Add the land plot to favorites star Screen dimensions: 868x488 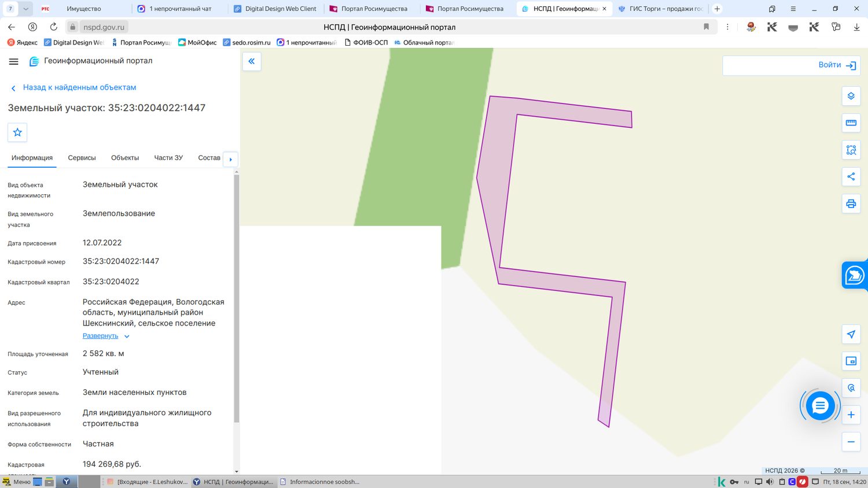pos(17,132)
